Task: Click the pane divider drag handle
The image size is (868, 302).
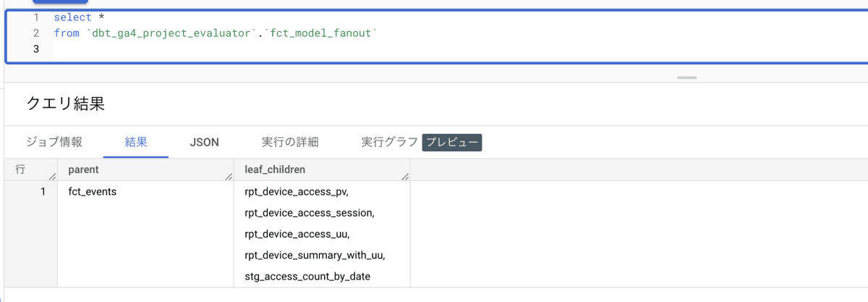Action: tap(687, 77)
